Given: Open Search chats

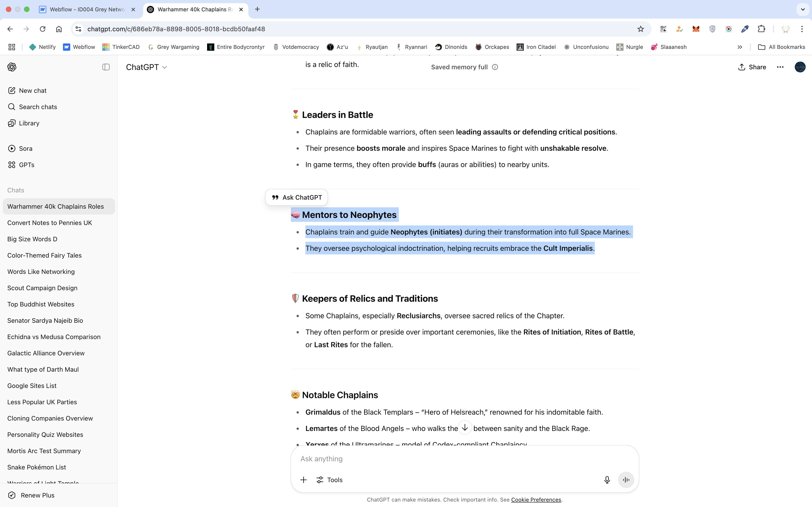Looking at the screenshot, I should (x=38, y=107).
